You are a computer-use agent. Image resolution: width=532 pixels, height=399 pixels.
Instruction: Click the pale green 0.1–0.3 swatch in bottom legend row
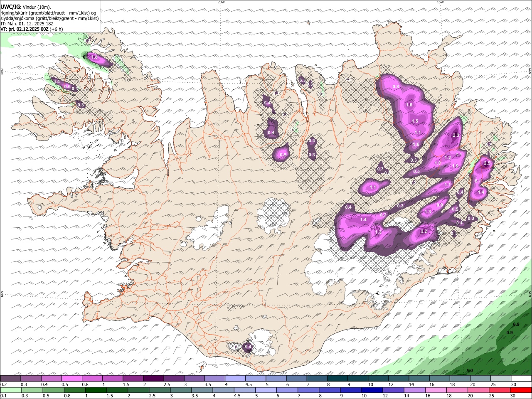click(11, 390)
